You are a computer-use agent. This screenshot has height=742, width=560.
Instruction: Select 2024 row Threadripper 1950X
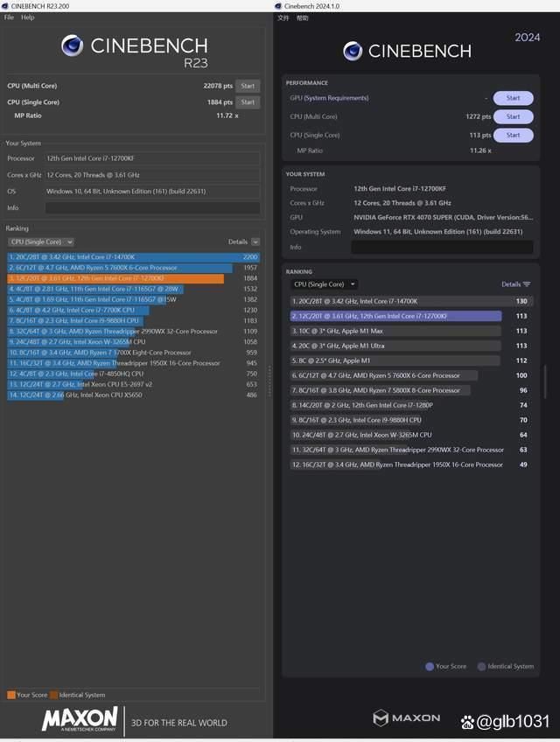(411, 465)
